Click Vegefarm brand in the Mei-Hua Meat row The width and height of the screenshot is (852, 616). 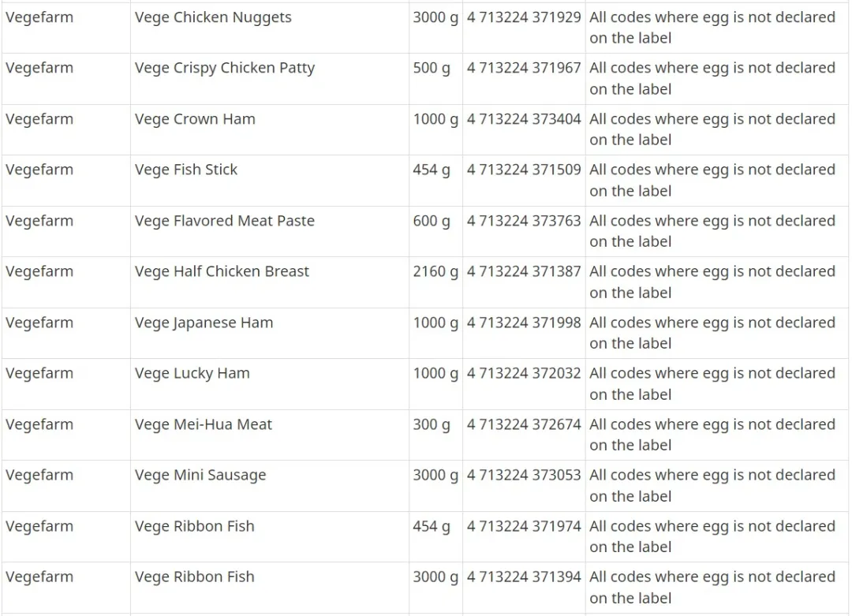39,424
